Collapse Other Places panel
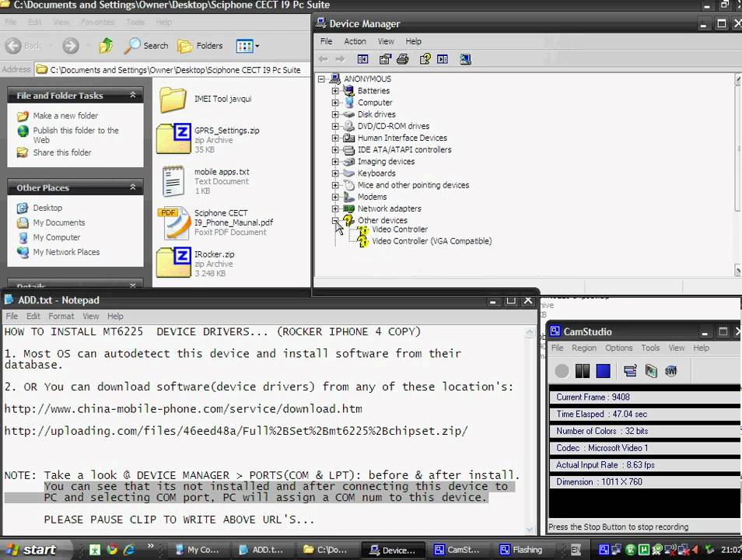Viewport: 742px width, 560px height. coord(133,187)
